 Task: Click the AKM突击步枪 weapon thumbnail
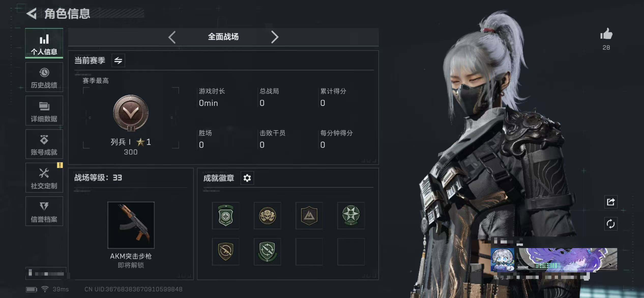tap(131, 225)
